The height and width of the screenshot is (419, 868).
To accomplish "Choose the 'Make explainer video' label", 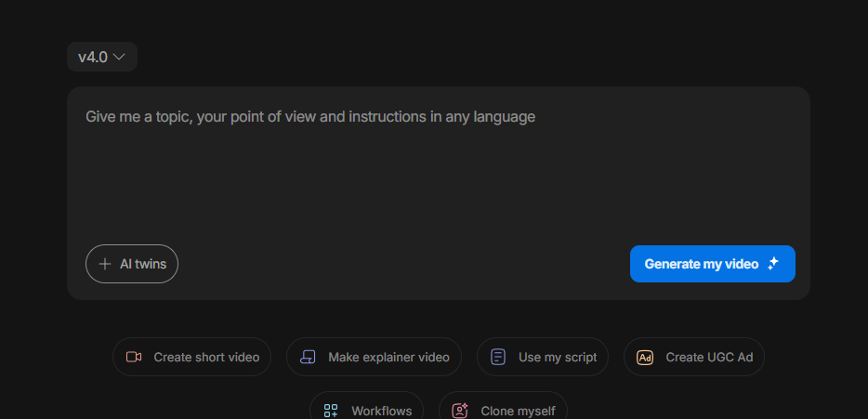I will click(x=388, y=357).
